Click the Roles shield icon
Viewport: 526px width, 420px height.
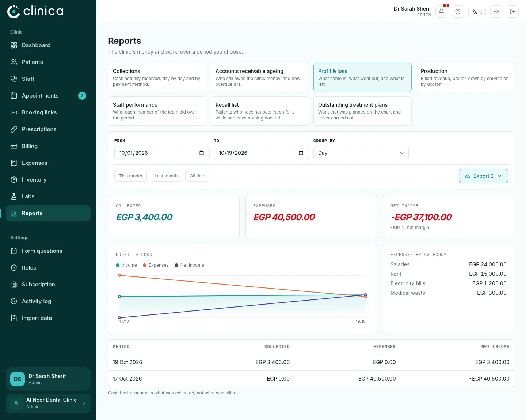coord(14,268)
